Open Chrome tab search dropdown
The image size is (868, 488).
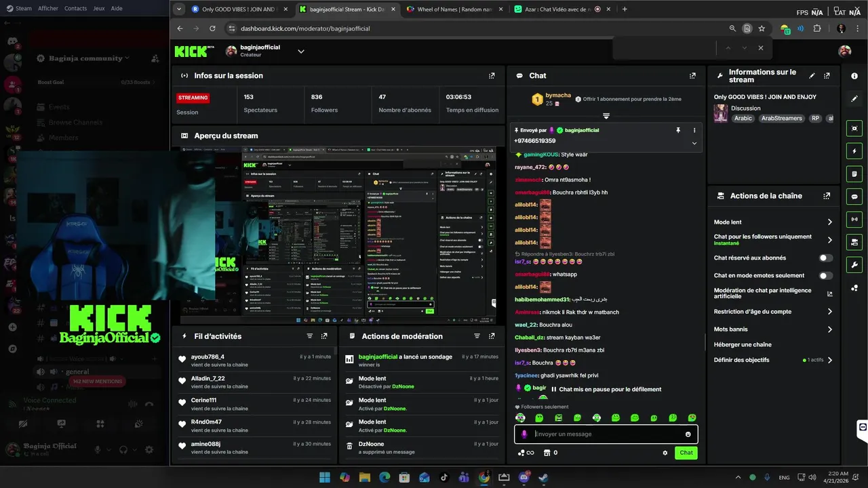coord(178,9)
